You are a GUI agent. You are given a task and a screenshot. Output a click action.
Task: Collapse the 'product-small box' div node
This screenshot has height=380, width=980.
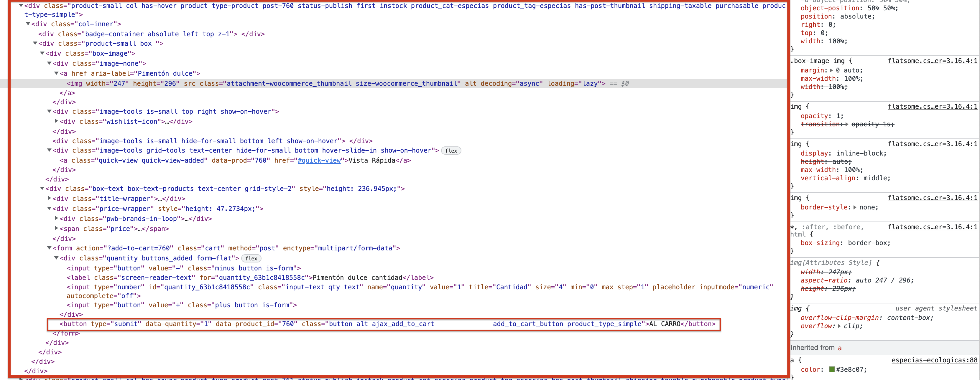[x=35, y=43]
